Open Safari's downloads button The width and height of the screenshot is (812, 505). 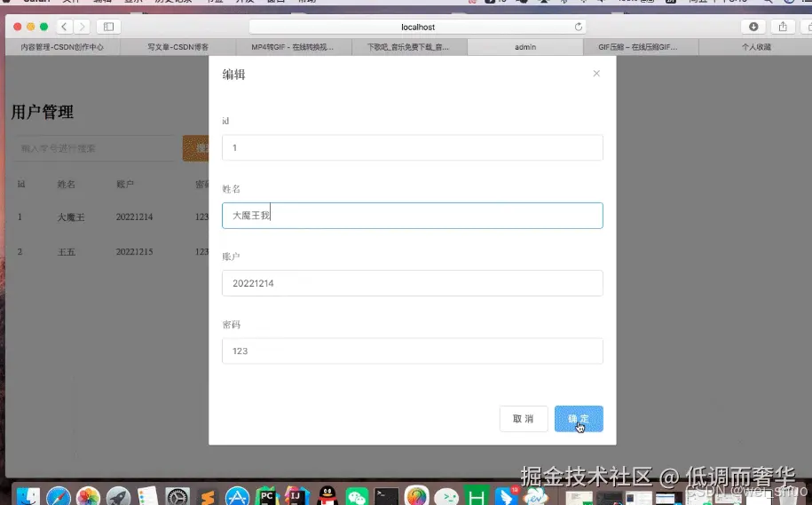click(x=753, y=27)
